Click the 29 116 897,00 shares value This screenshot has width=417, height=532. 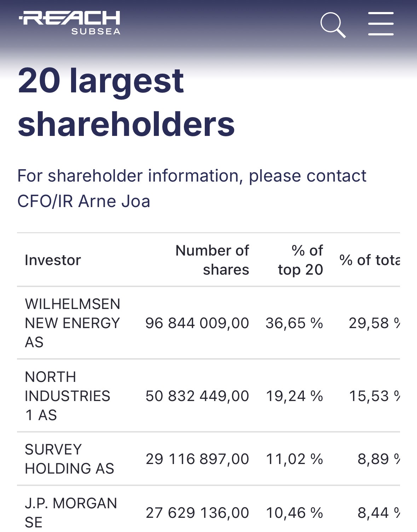197,459
